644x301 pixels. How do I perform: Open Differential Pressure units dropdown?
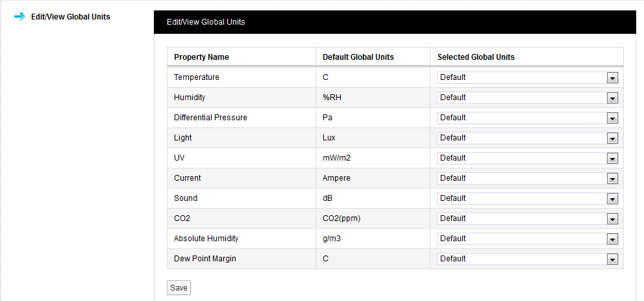click(527, 118)
